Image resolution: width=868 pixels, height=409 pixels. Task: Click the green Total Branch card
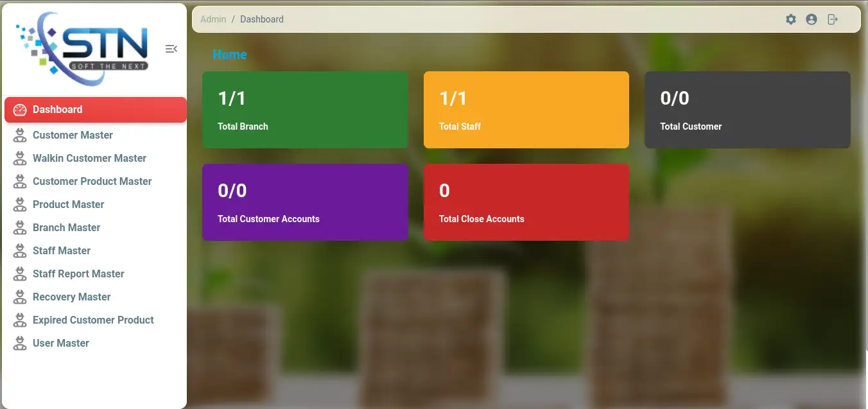(305, 110)
